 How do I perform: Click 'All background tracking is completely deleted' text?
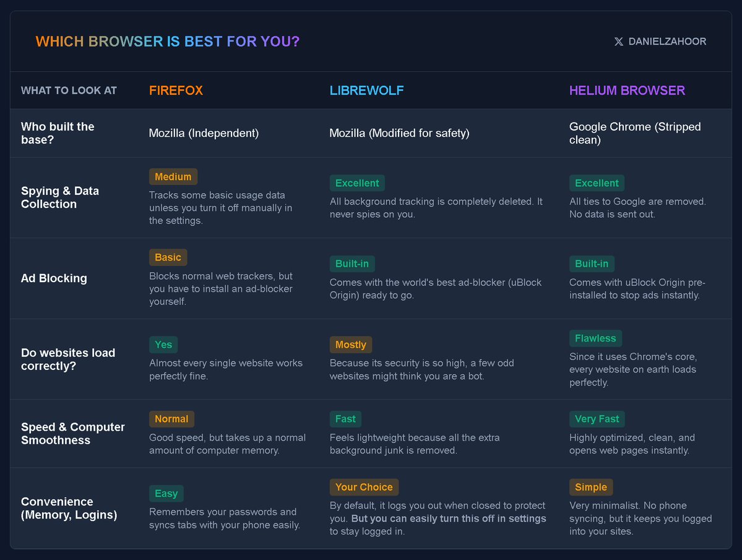(x=436, y=208)
